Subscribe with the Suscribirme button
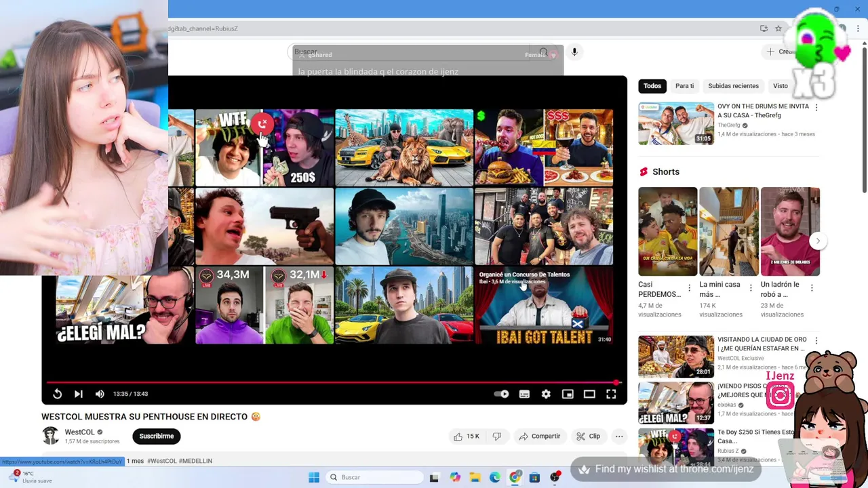868x488 pixels. [x=157, y=436]
